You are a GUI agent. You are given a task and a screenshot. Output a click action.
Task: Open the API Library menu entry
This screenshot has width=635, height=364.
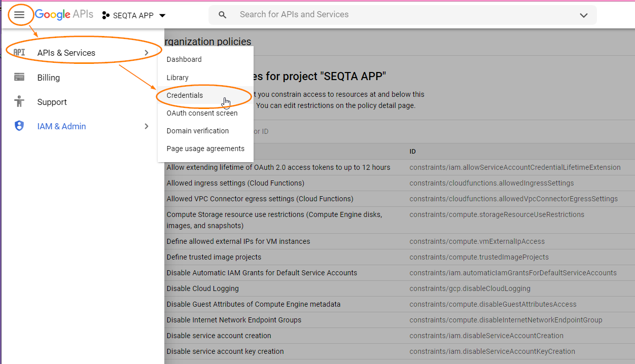pyautogui.click(x=178, y=77)
